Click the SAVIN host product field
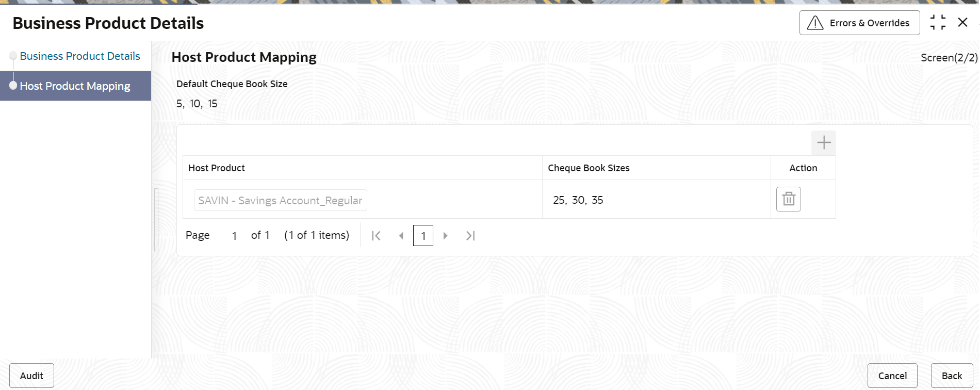980x390 pixels. coord(280,200)
